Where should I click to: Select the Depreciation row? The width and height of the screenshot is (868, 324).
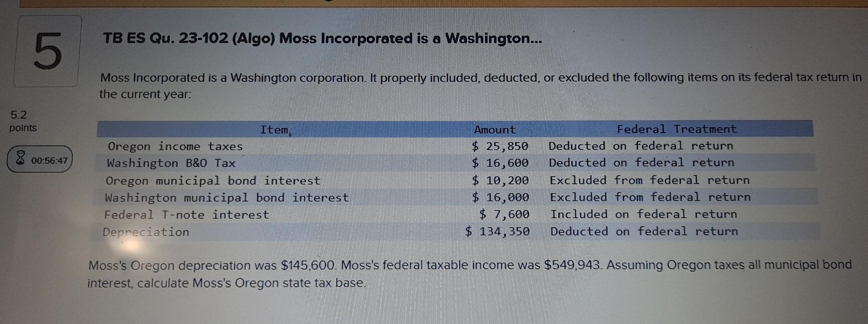point(146,232)
